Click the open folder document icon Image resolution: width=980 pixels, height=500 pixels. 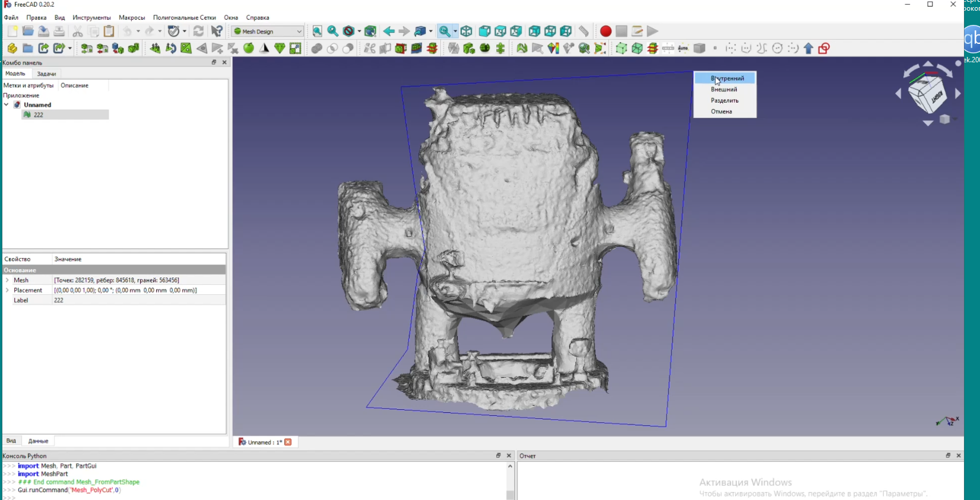coord(28,31)
